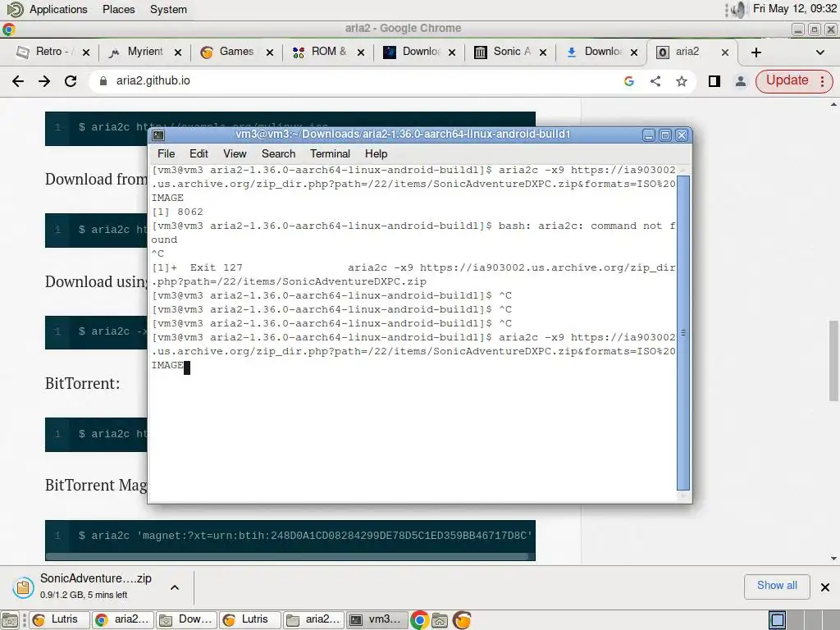This screenshot has height=630, width=840.
Task: Close the active aria2 tab
Action: [725, 52]
